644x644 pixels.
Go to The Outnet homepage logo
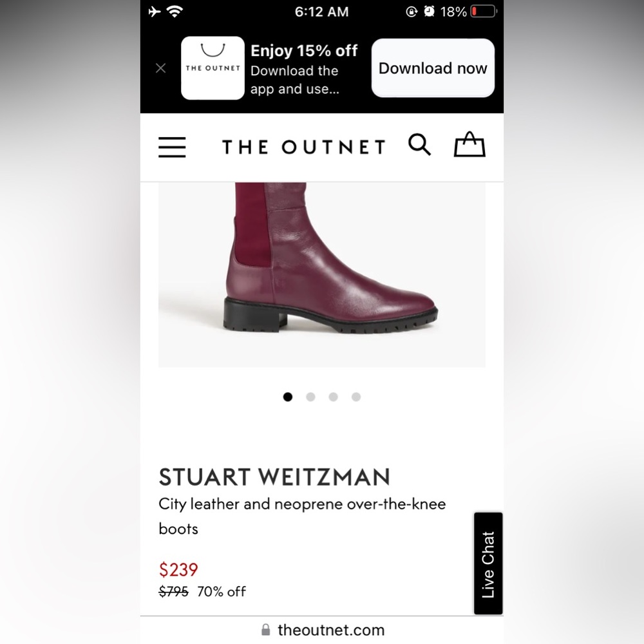pos(303,147)
